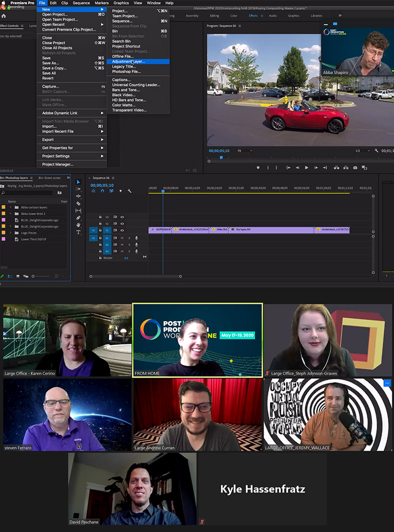
Task: Toggle linked selection in timeline header
Action: pos(111,191)
